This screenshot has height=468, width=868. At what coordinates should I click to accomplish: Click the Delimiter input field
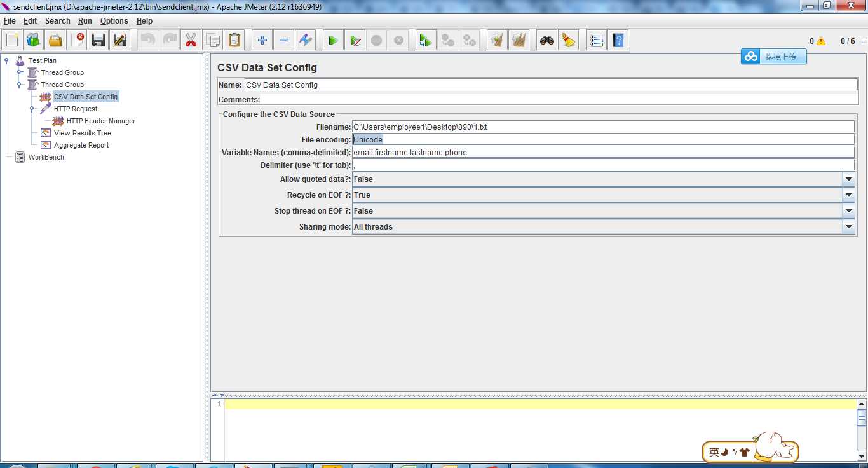(604, 165)
